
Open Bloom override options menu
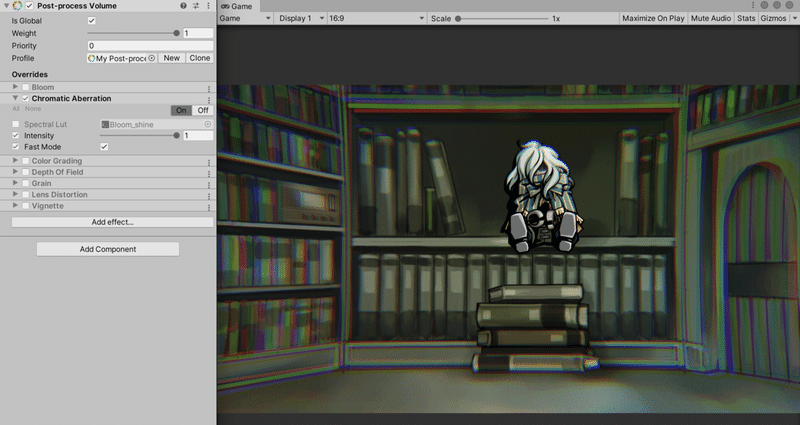[x=209, y=88]
